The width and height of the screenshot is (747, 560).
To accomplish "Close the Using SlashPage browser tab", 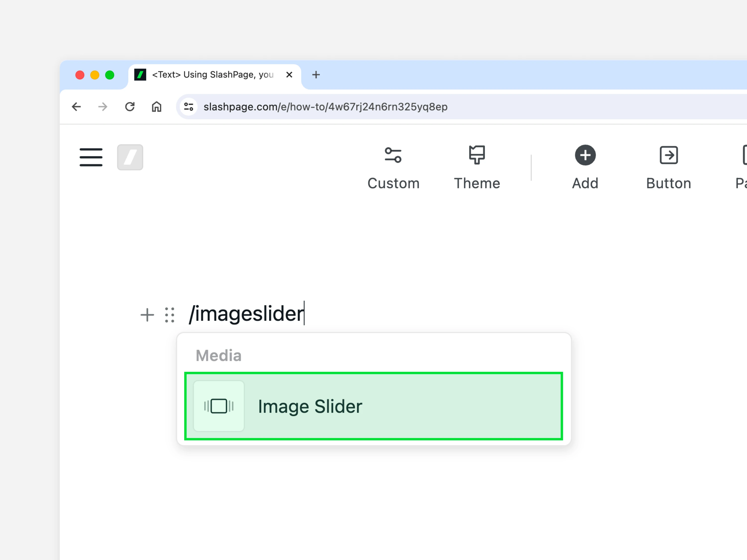I will tap(289, 75).
